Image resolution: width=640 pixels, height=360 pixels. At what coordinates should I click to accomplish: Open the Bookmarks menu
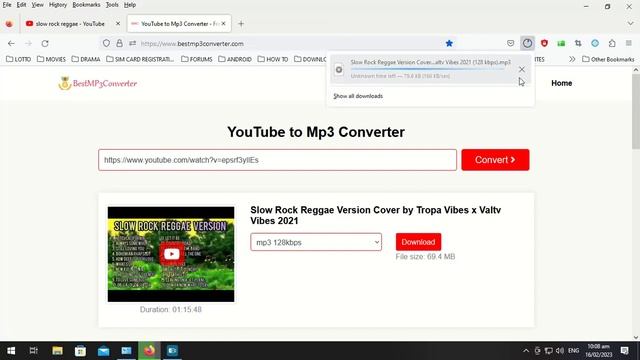pos(86,5)
